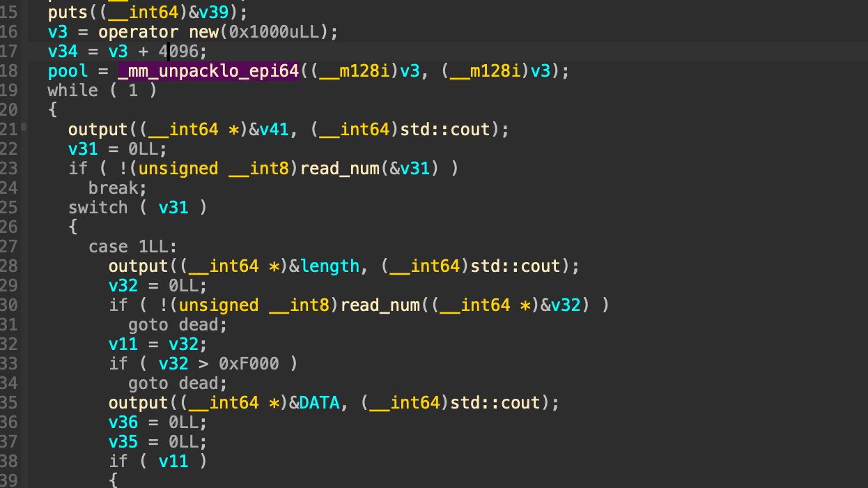Select the pool variable on line 18
The width and height of the screenshot is (868, 488).
click(68, 71)
